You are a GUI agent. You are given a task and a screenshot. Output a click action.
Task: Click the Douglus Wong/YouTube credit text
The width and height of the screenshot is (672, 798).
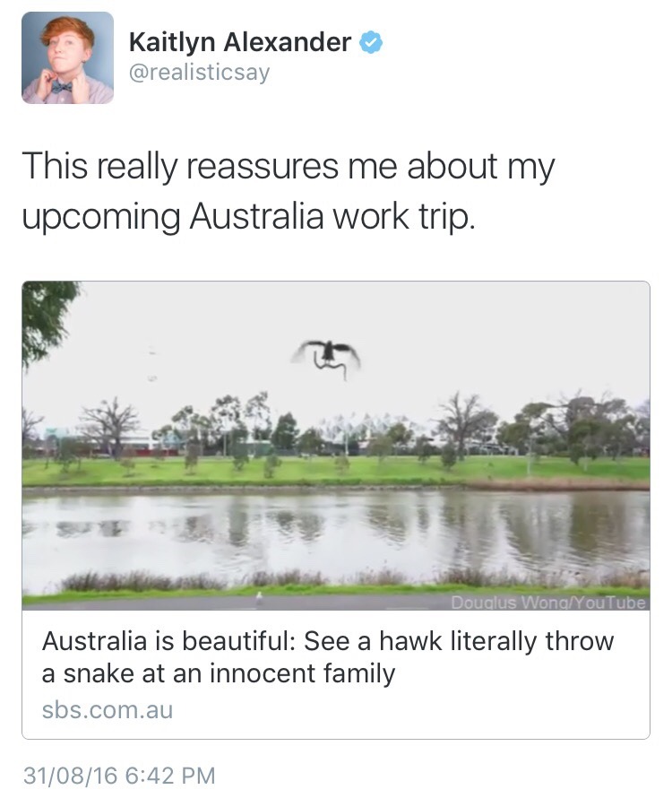pos(547,603)
